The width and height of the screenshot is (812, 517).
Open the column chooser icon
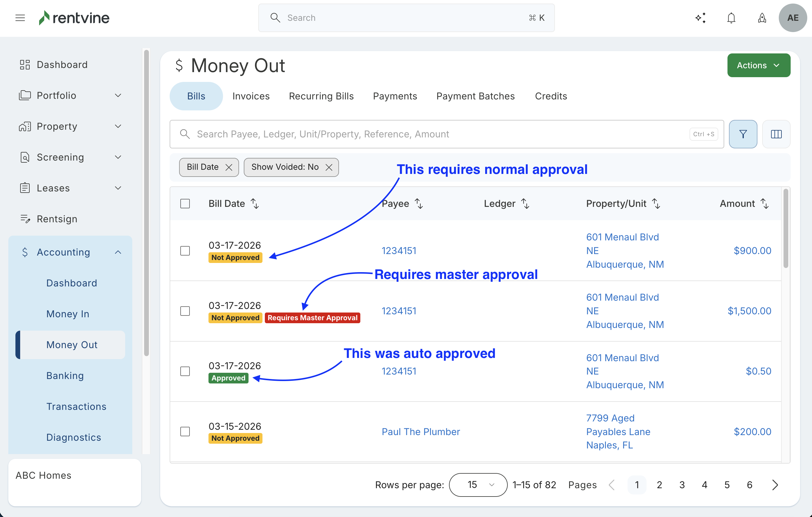pos(776,134)
